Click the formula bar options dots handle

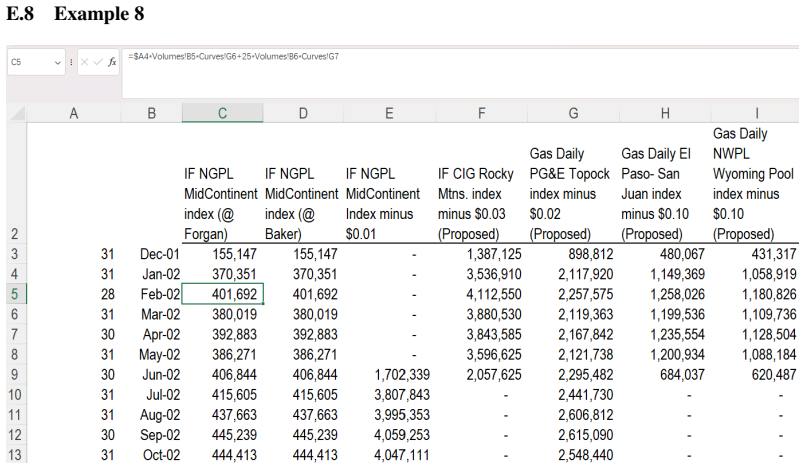coord(71,62)
